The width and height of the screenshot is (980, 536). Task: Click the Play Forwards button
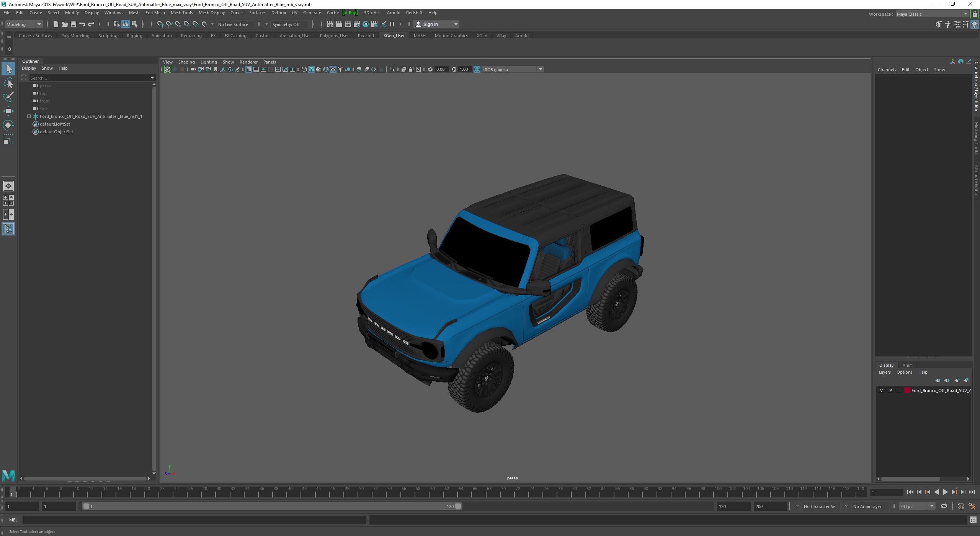[x=945, y=492]
